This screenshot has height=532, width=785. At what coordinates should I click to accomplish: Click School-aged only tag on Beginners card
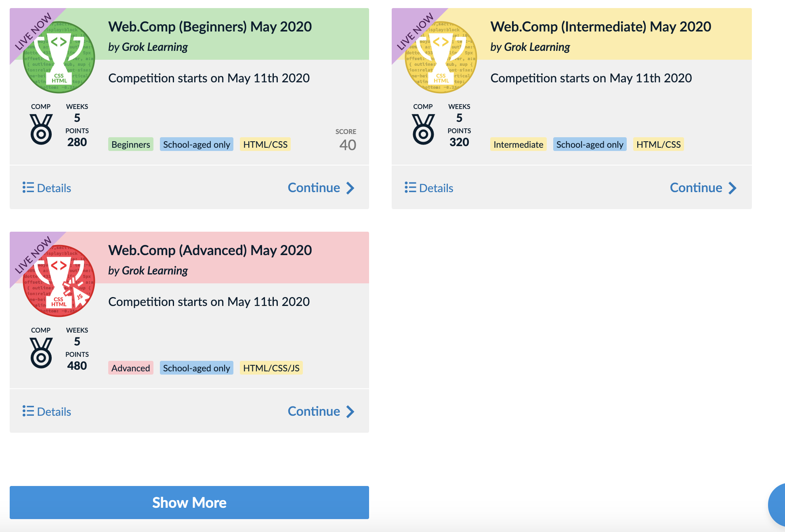[x=196, y=145]
